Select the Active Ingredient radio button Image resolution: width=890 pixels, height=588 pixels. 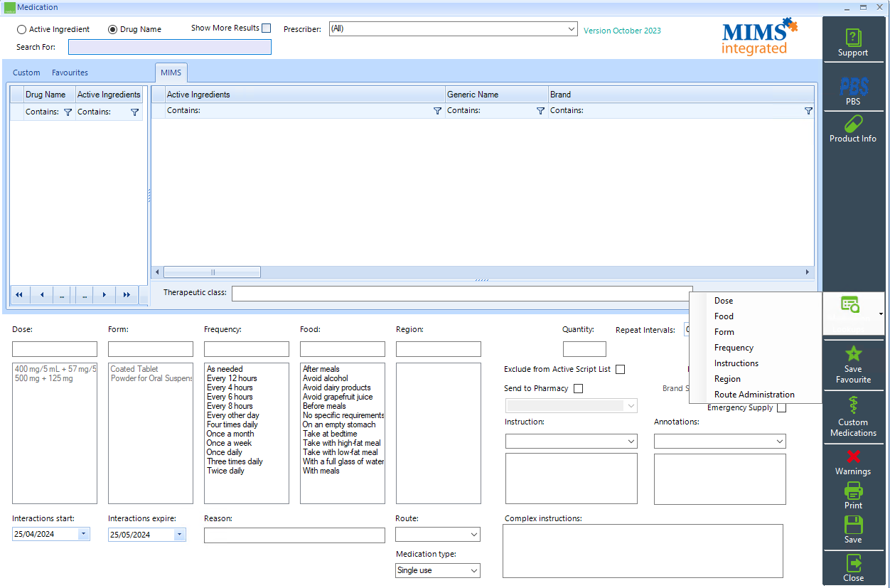click(22, 30)
